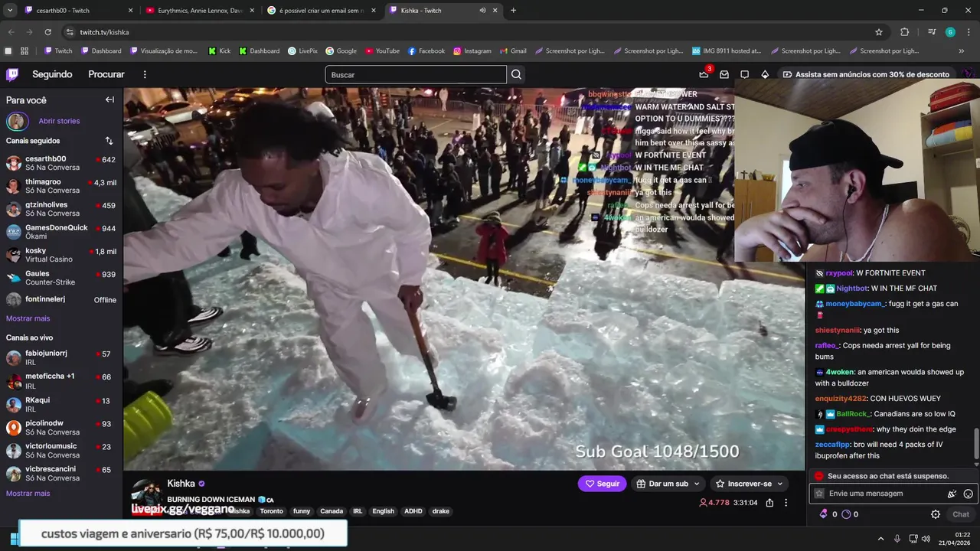This screenshot has width=980, height=551.
Task: Click Assista sem anúncios com 30% de desconto
Action: click(x=866, y=74)
